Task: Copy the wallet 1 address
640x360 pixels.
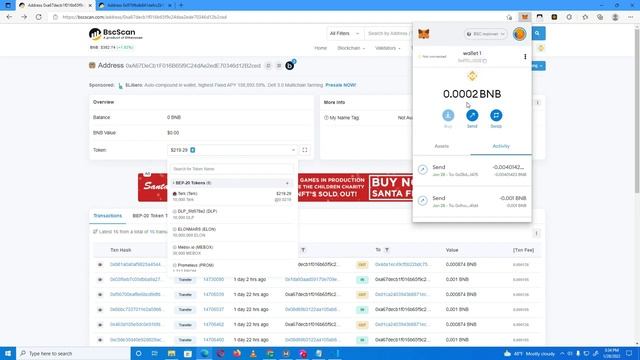Action: pos(472,61)
